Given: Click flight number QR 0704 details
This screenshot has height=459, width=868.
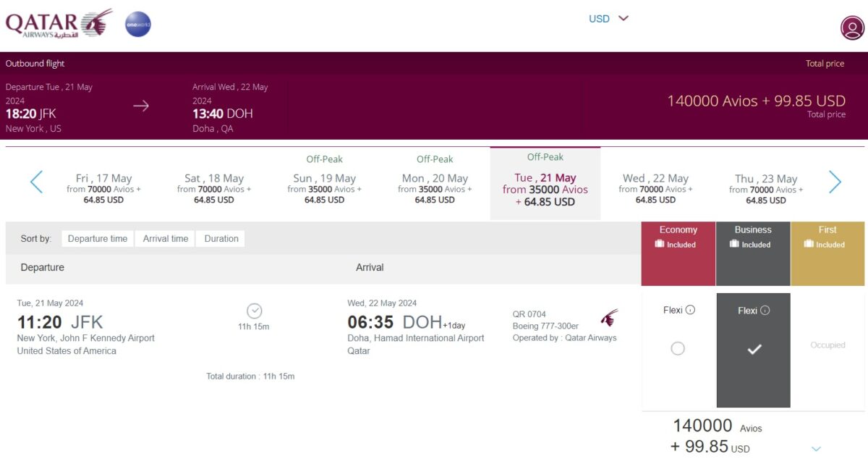Looking at the screenshot, I should [x=529, y=314].
